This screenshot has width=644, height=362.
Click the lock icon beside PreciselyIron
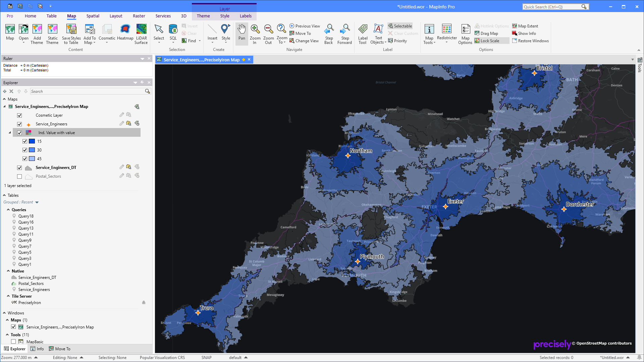pos(144,303)
